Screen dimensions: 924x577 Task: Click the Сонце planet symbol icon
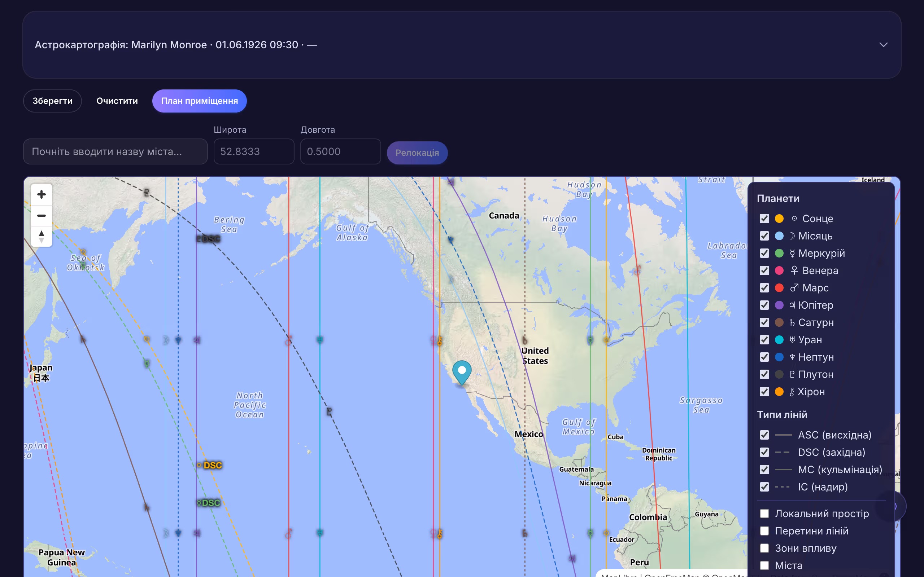click(x=795, y=218)
